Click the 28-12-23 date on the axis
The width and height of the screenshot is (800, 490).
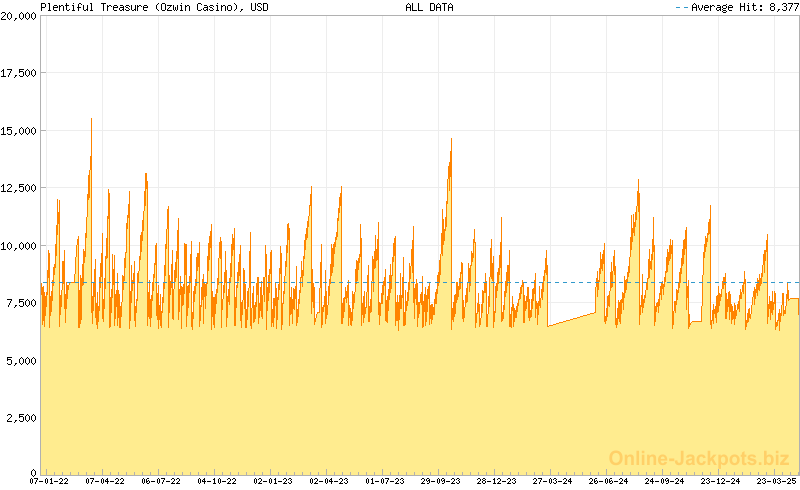496,481
